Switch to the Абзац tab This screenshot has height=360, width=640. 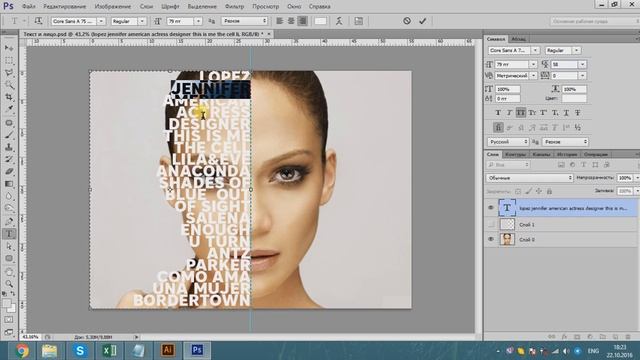[x=518, y=39]
